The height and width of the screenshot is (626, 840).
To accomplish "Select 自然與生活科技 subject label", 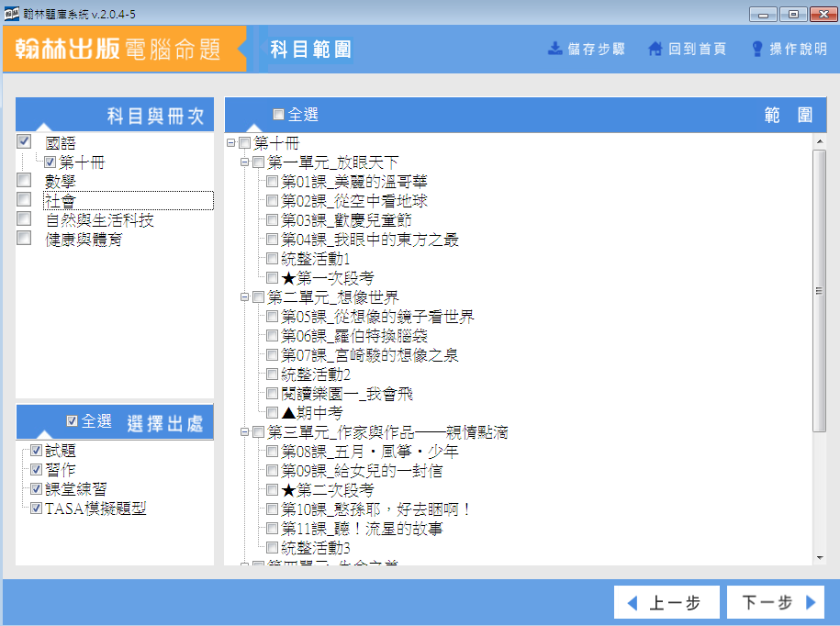I will (x=99, y=220).
